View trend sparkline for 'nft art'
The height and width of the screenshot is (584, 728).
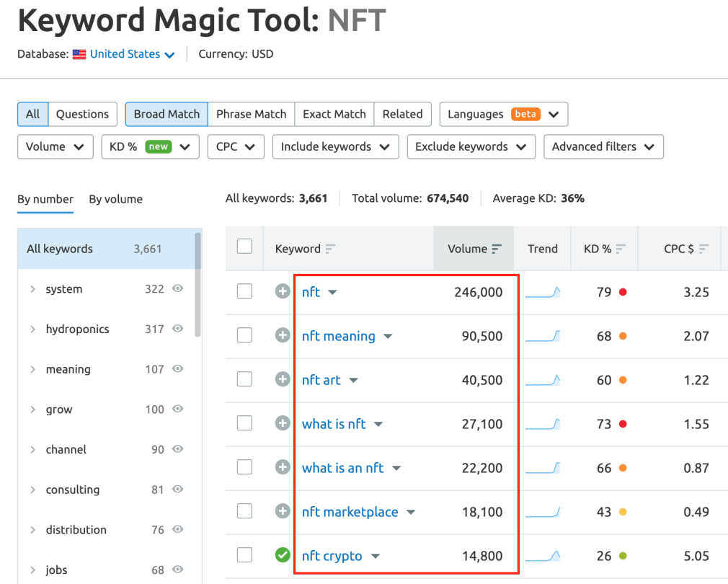pyautogui.click(x=543, y=380)
